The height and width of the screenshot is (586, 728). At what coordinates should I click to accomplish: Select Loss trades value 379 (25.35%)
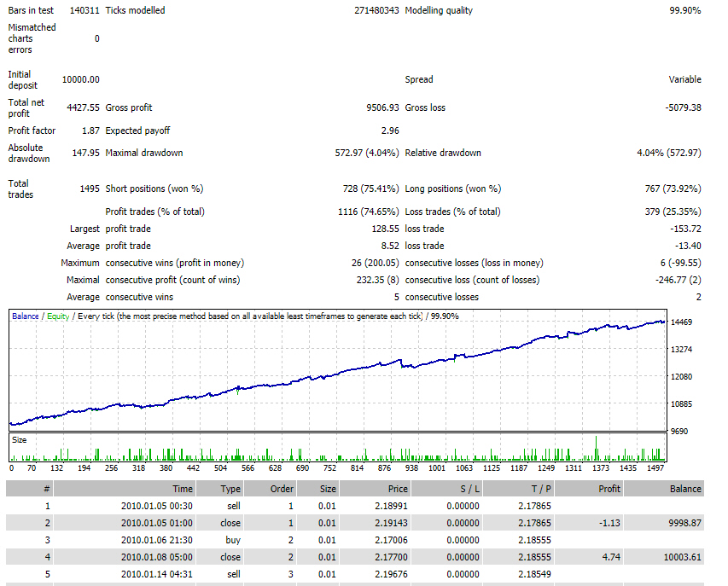click(x=673, y=212)
